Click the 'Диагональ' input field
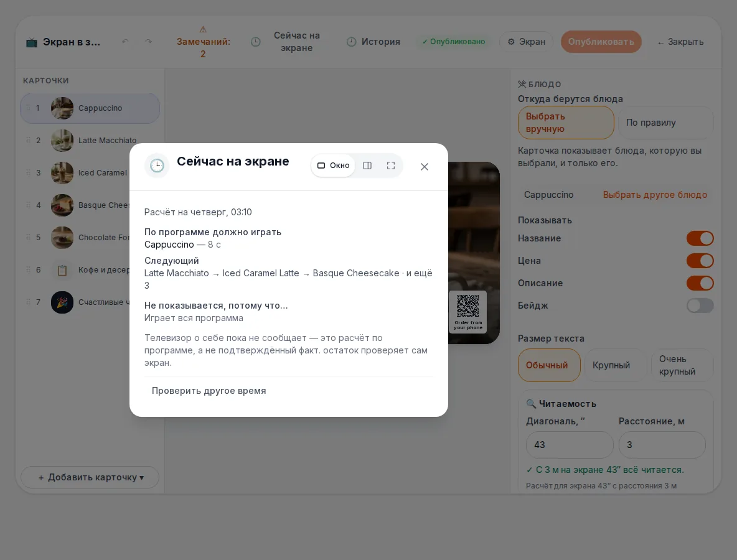The height and width of the screenshot is (560, 737). click(x=569, y=445)
